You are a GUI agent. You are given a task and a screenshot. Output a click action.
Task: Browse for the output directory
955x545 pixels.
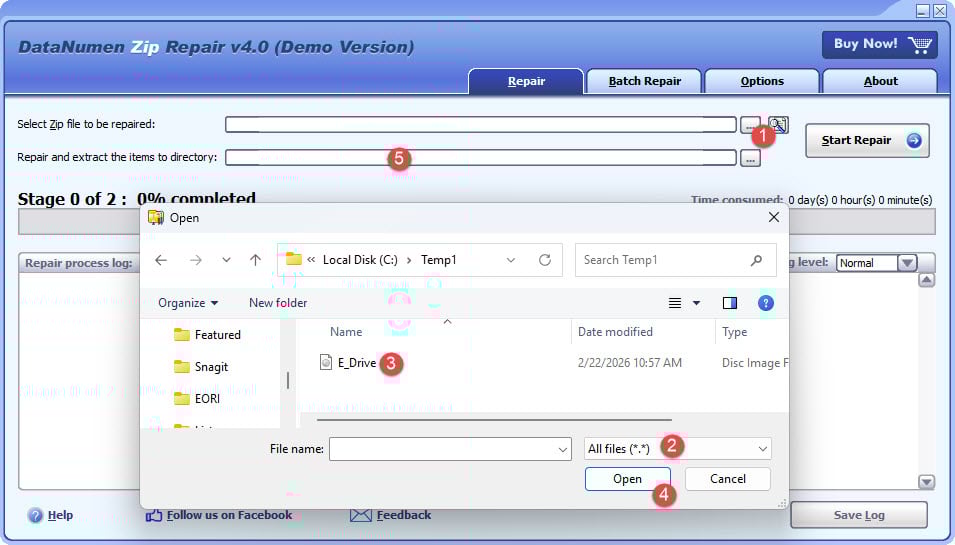coord(750,158)
